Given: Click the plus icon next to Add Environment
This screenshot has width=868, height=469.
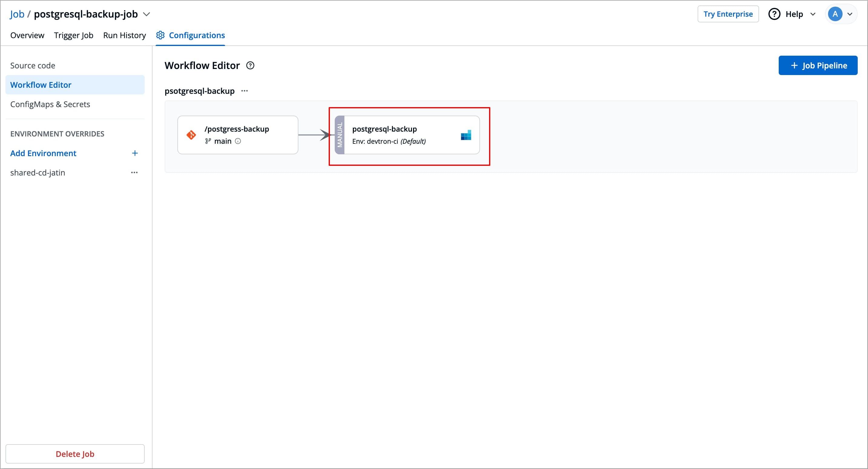Looking at the screenshot, I should 135,153.
